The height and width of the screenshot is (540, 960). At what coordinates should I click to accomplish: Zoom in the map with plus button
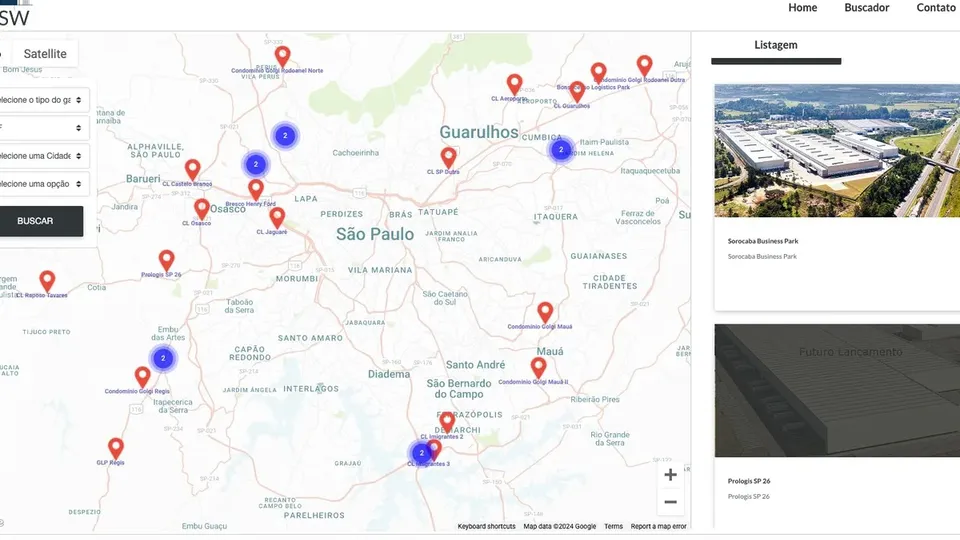(x=670, y=474)
